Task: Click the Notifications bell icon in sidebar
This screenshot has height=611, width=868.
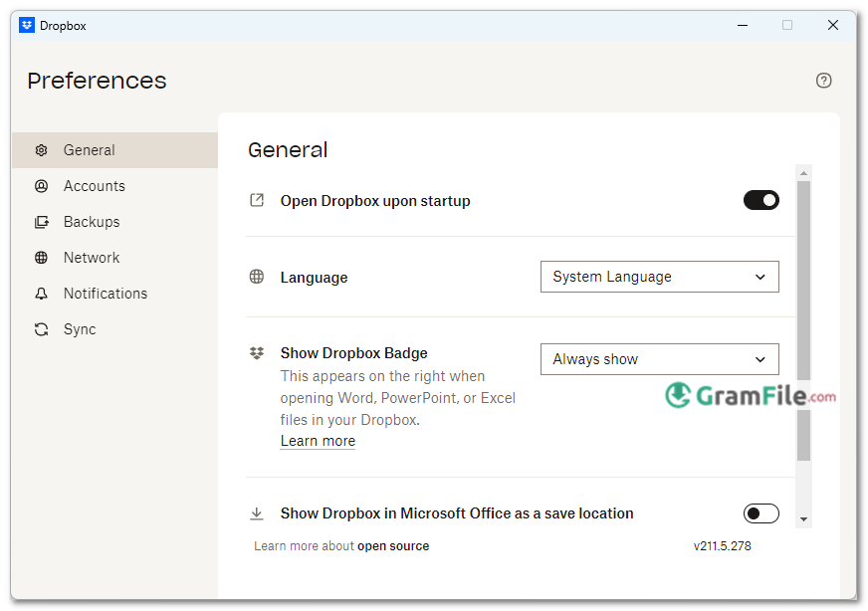Action: [41, 294]
